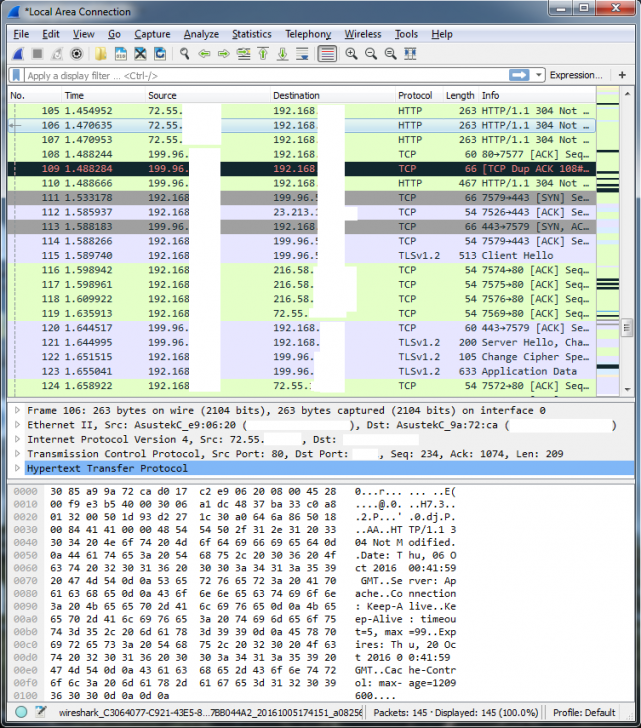Click Profile: Default in status bar
Image resolution: width=641 pixels, height=728 pixels.
click(x=583, y=712)
